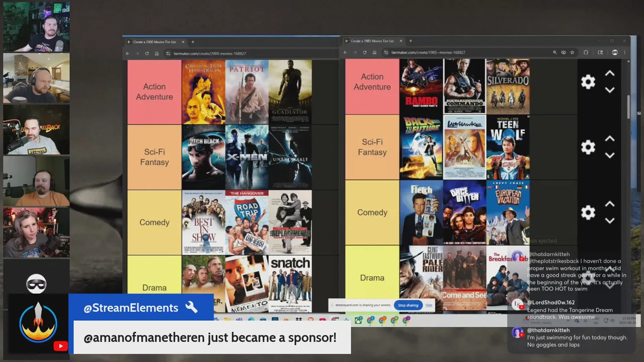
Task: Close the 2000 Movies Tier List tab
Action: 183,42
